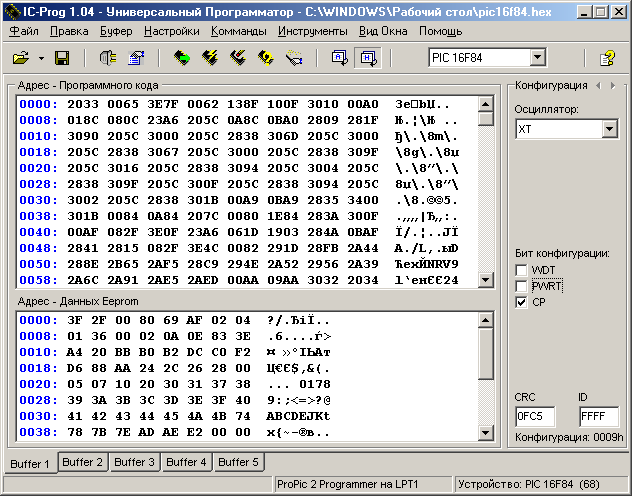Click program code word 306D in row 0010
The height and width of the screenshot is (496, 632).
coord(283,136)
